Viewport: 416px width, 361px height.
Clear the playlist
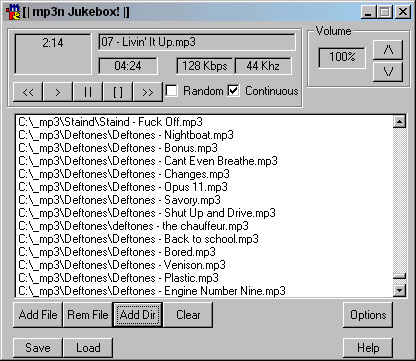tap(188, 315)
